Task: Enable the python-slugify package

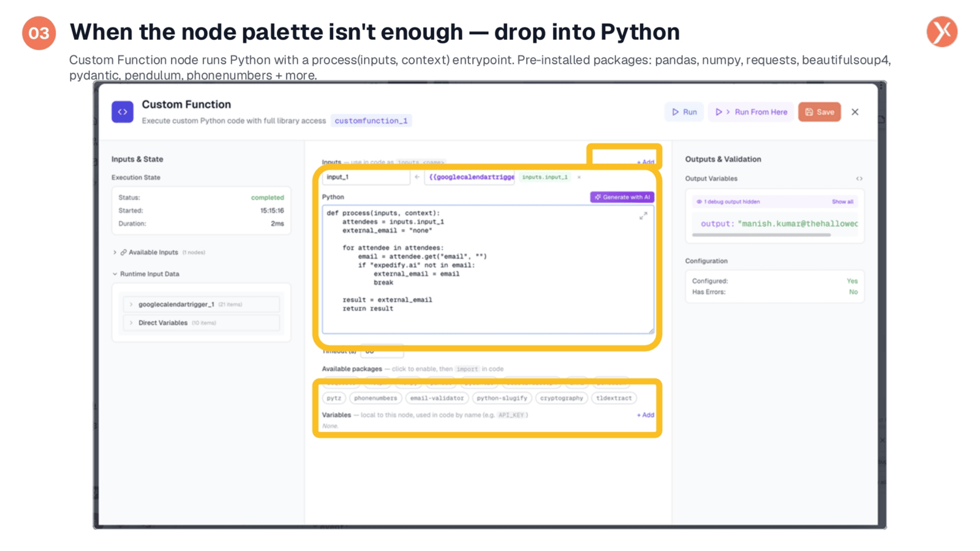Action: point(502,398)
